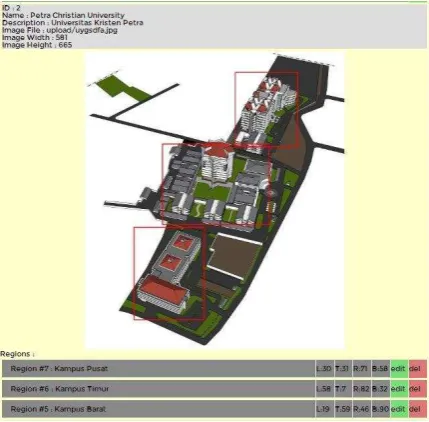This screenshot has height=422, width=429.
Task: Select the 'Region #6 : Kampus Timur' row label
Action: [x=158, y=389]
